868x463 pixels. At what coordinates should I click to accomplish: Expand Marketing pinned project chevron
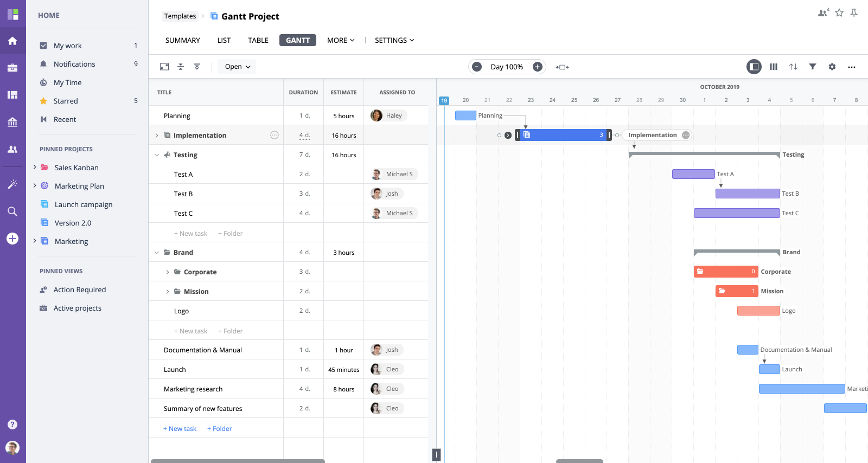pos(35,241)
